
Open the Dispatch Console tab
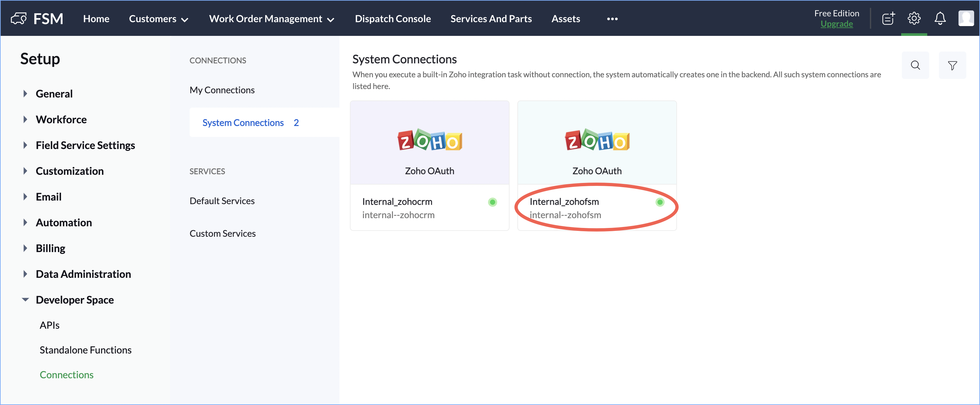pyautogui.click(x=393, y=19)
